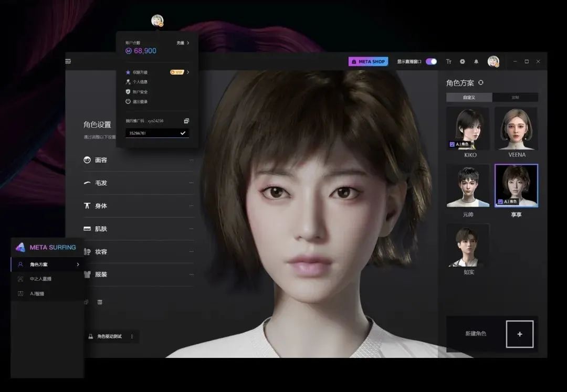567x392 pixels.
Task: Open the META SHOP button
Action: (368, 61)
